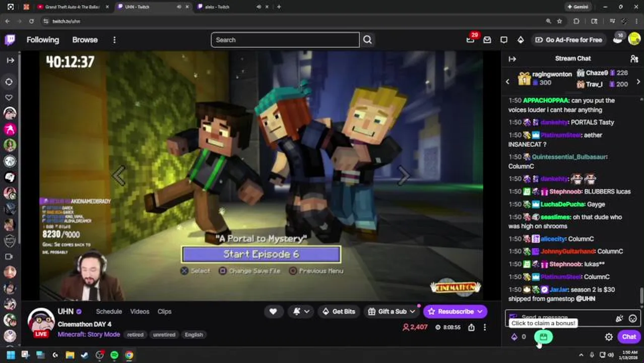The width and height of the screenshot is (644, 363).
Task: Open the browser extensions puzzle icon
Action: pos(576,21)
